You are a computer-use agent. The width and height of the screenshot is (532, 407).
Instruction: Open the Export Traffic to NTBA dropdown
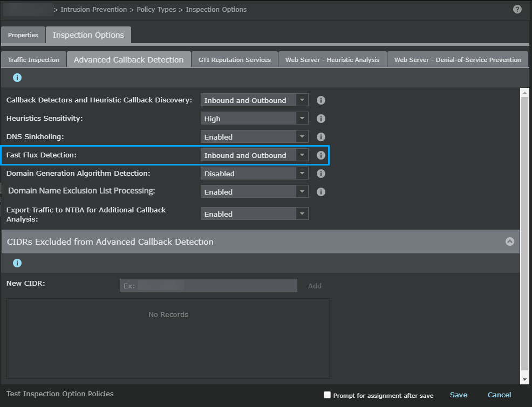[255, 214]
